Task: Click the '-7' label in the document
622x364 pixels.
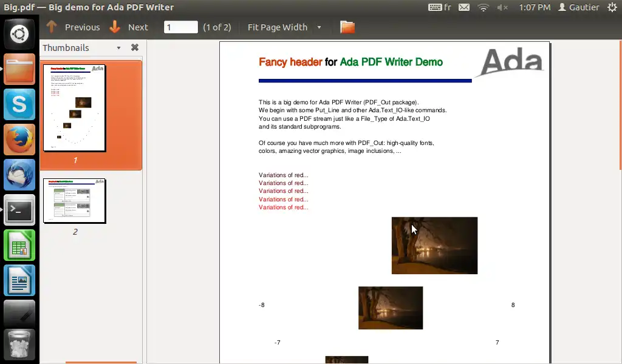Action: tap(277, 342)
